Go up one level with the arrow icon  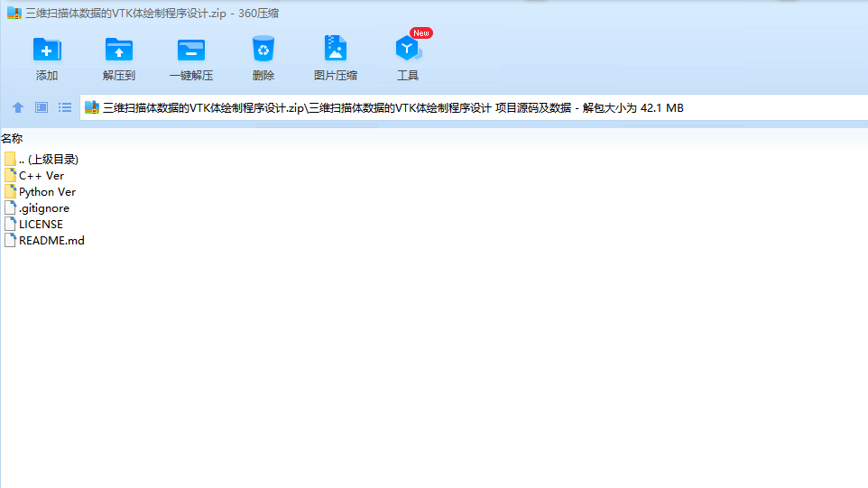tap(18, 107)
